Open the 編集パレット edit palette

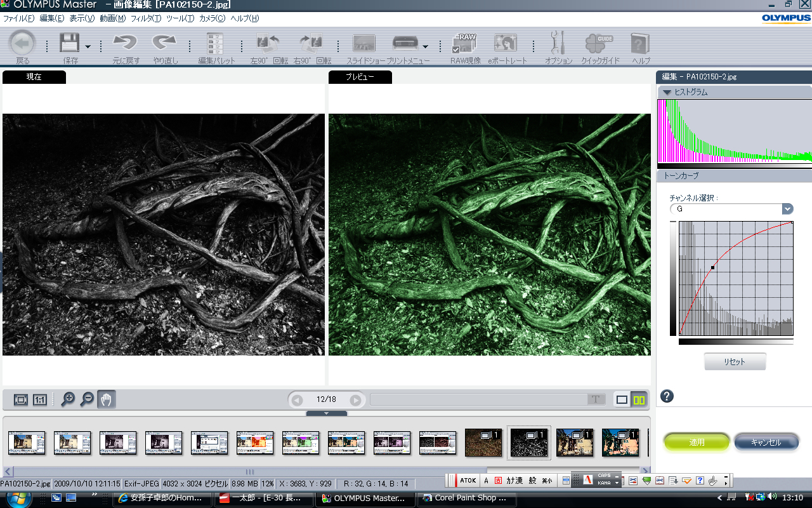pos(216,43)
